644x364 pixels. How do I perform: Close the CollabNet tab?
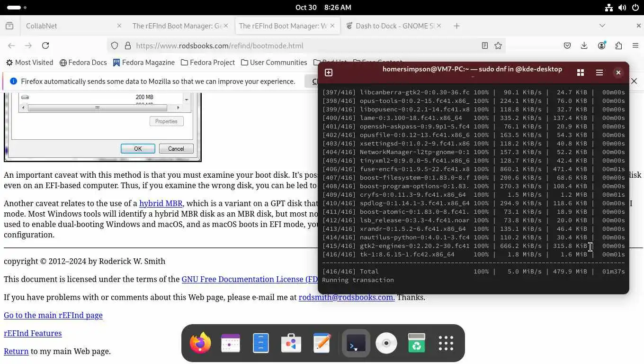click(x=119, y=26)
